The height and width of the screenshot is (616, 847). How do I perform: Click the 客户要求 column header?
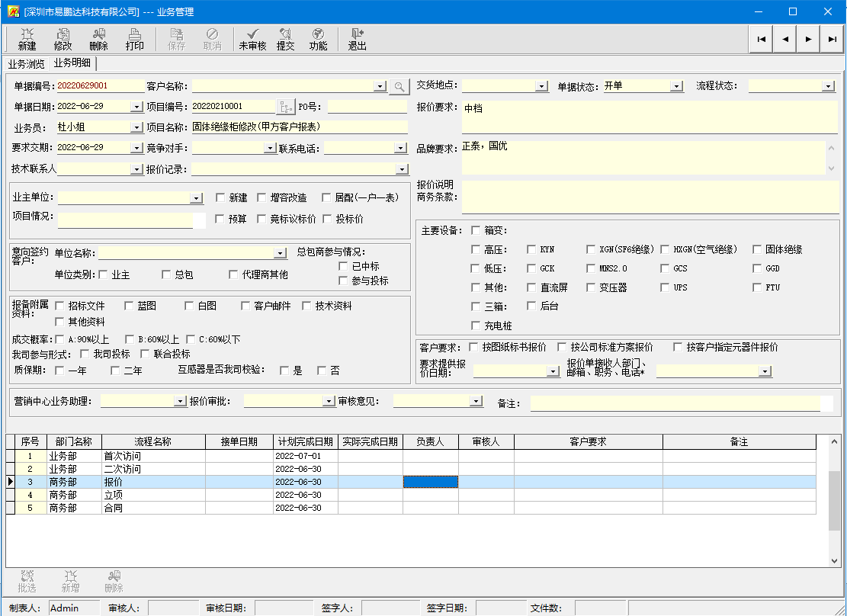click(x=589, y=441)
